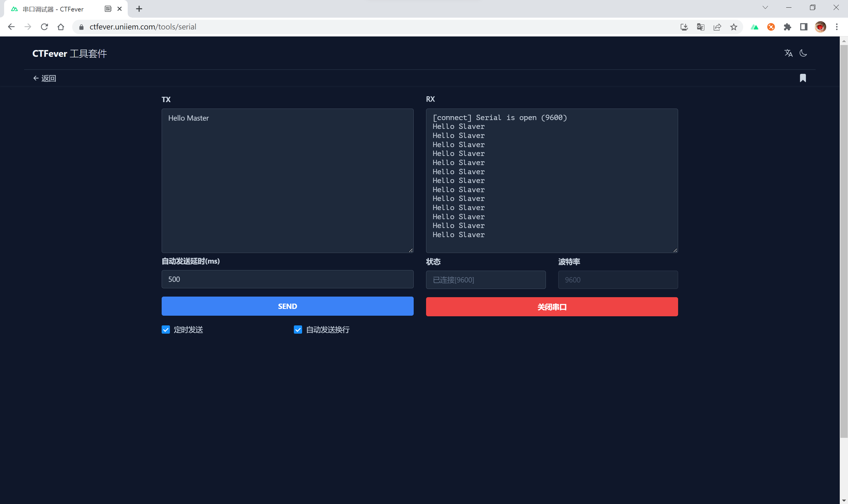Click the red 关闭串口 button

pos(551,306)
